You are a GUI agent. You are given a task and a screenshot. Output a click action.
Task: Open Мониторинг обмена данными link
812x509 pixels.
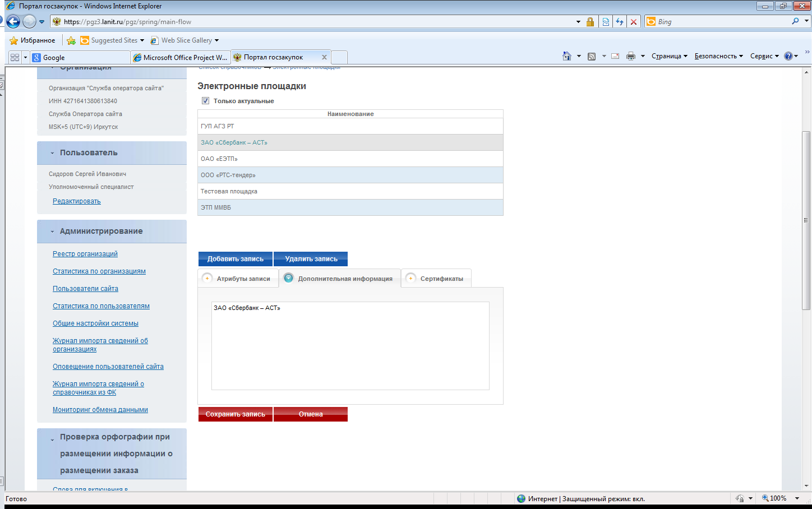[100, 410]
